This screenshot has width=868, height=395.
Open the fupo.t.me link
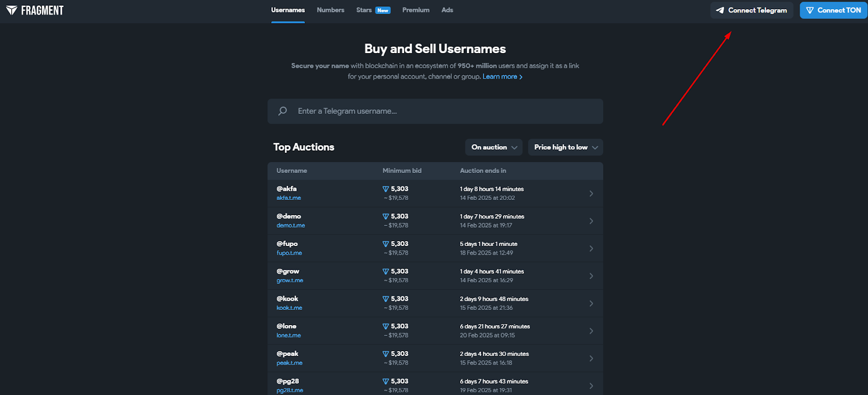click(289, 253)
